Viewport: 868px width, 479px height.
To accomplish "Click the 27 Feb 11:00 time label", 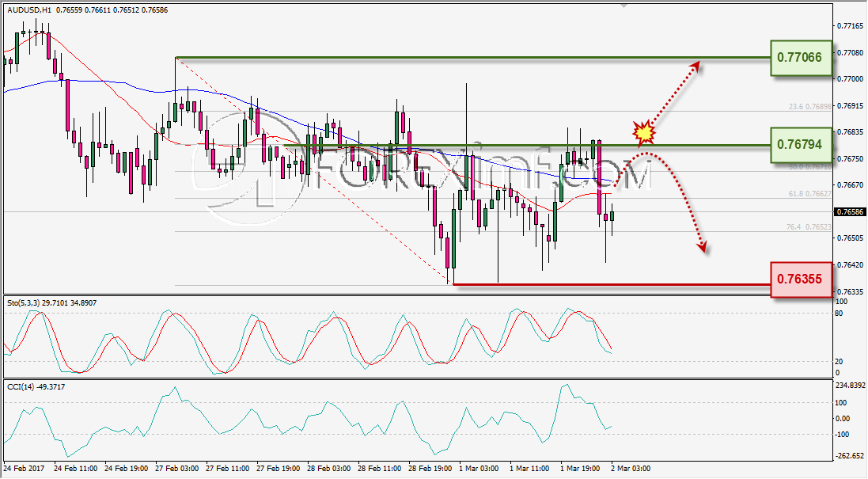I will click(228, 469).
